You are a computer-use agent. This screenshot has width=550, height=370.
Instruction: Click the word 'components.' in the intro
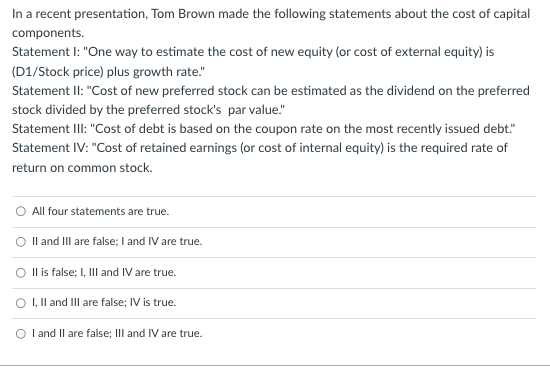48,33
